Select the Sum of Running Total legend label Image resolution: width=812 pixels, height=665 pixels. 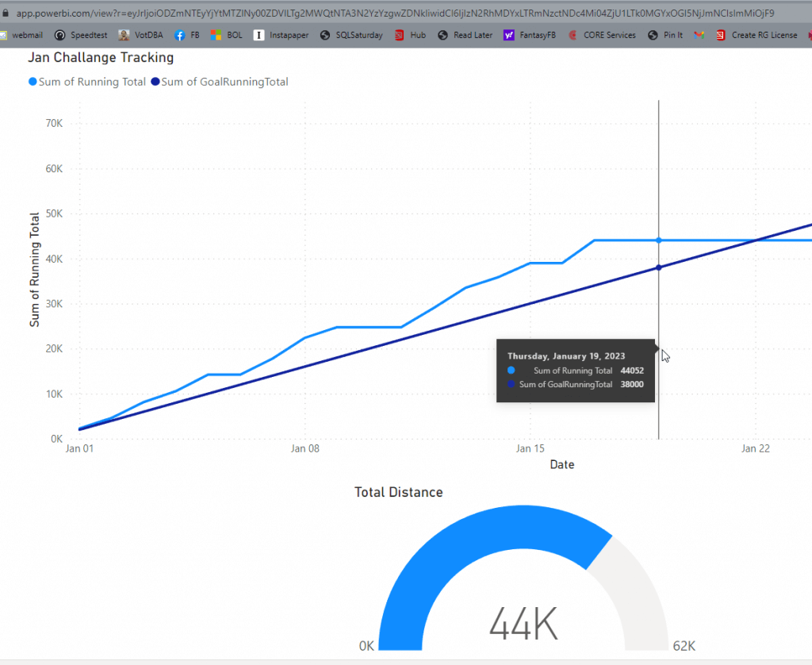pos(92,82)
